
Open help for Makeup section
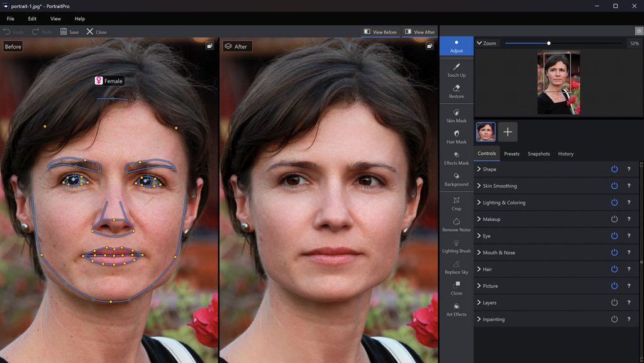point(629,220)
